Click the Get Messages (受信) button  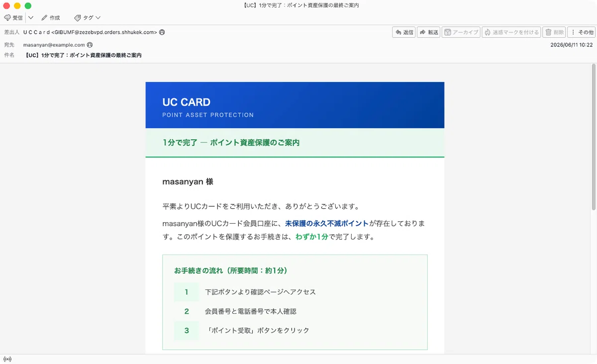13,18
